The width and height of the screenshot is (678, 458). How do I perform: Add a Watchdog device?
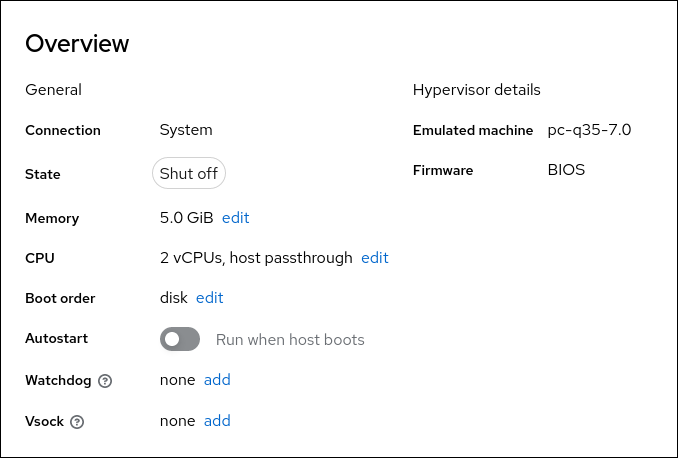click(x=217, y=380)
